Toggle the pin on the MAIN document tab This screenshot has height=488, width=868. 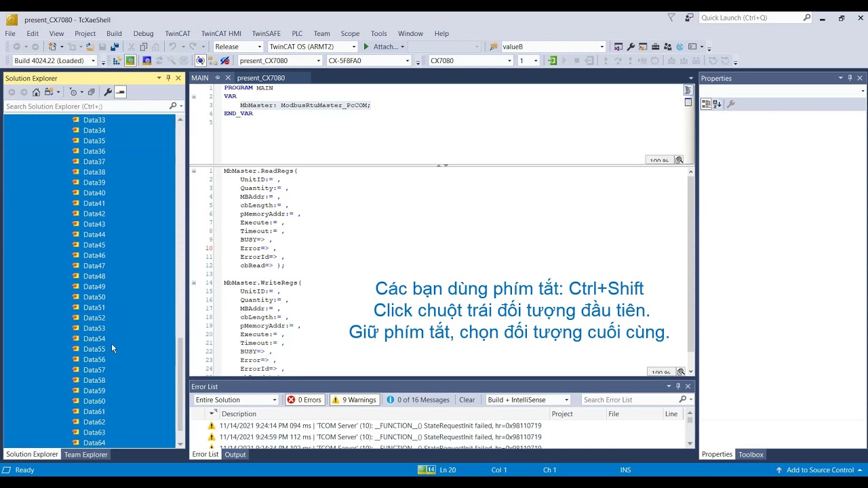coord(218,78)
